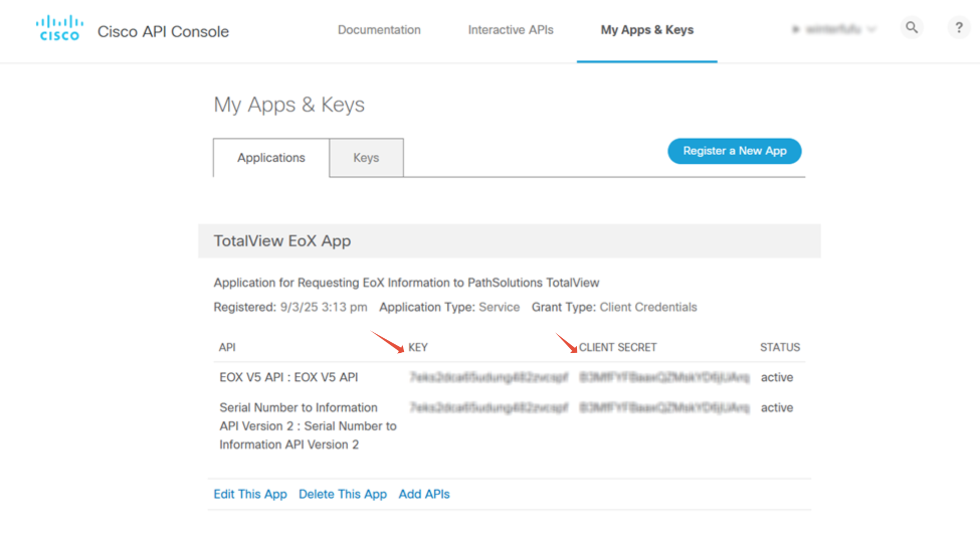Viewport: 980px width, 536px height.
Task: Click the Edit This App link
Action: click(250, 494)
